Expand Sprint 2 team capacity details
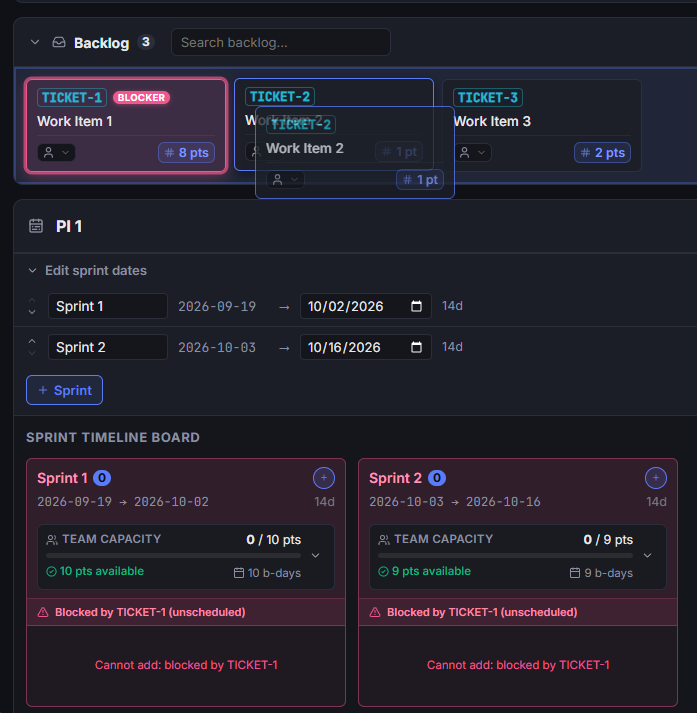697x713 pixels. (647, 556)
